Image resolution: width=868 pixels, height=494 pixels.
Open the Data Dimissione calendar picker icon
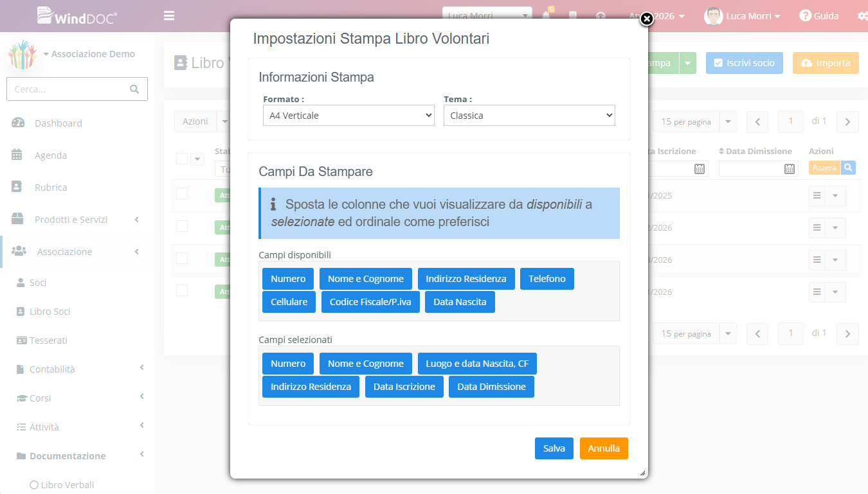coord(790,168)
